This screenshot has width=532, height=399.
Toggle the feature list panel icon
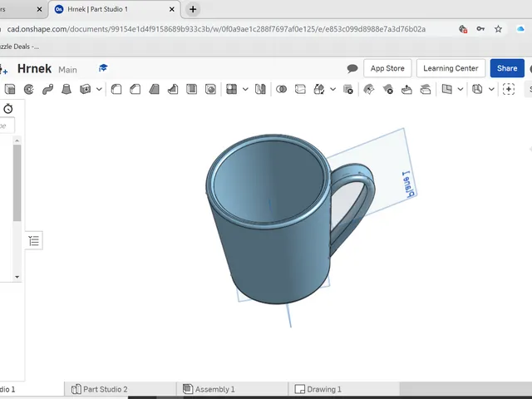click(x=34, y=241)
